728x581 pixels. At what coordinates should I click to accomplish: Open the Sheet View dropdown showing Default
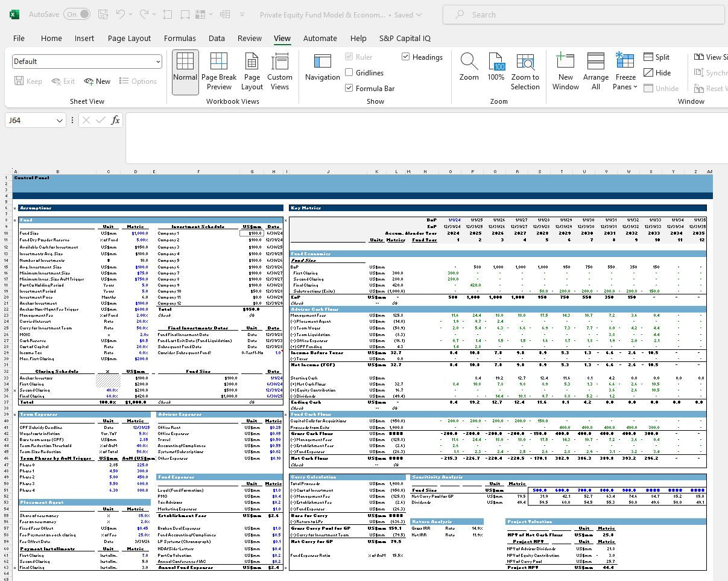pos(87,61)
